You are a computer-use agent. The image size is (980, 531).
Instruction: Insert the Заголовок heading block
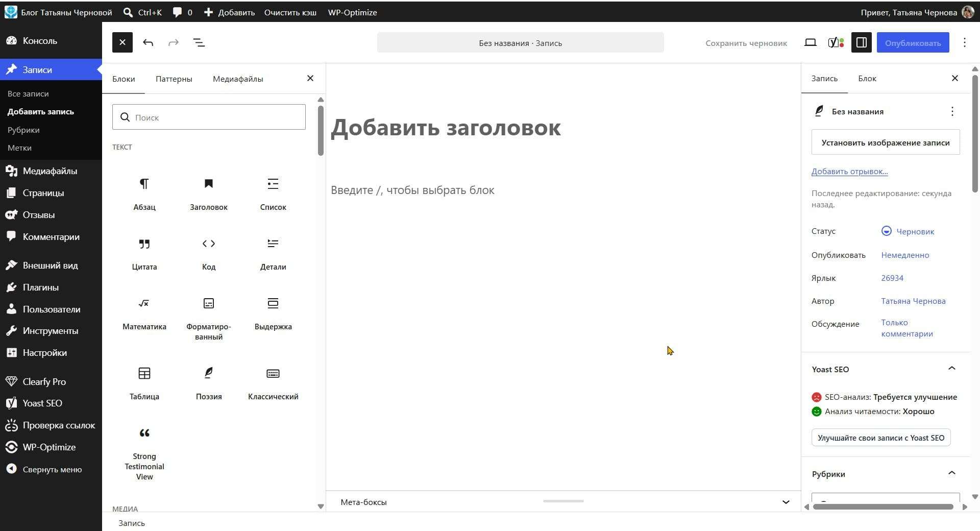click(209, 195)
